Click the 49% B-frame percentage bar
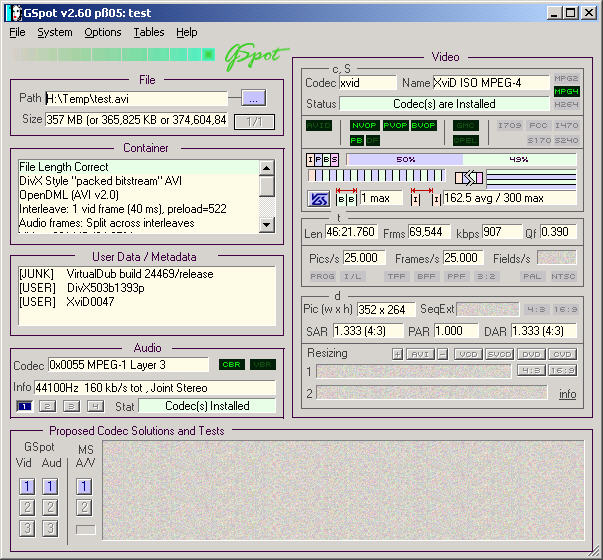Image resolution: width=603 pixels, height=560 pixels. pos(519,159)
